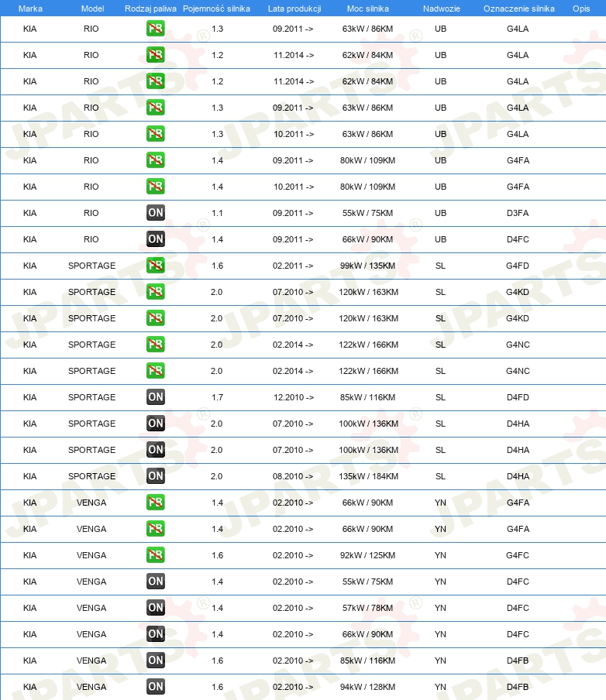This screenshot has height=700, width=606.
Task: Click the 92kW / 125KM power cell
Action: pos(367,555)
